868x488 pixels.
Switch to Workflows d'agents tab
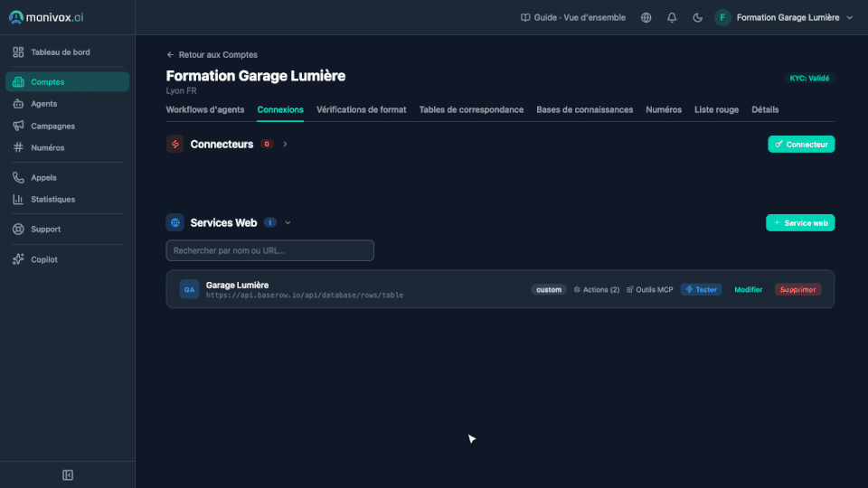point(205,109)
